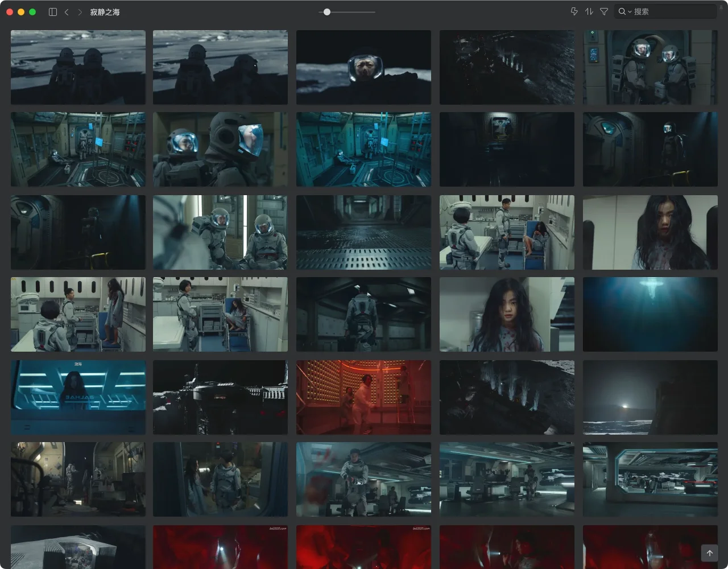Open thumbnail of two astronauts in airlock
The image size is (728, 569).
pyautogui.click(x=650, y=67)
